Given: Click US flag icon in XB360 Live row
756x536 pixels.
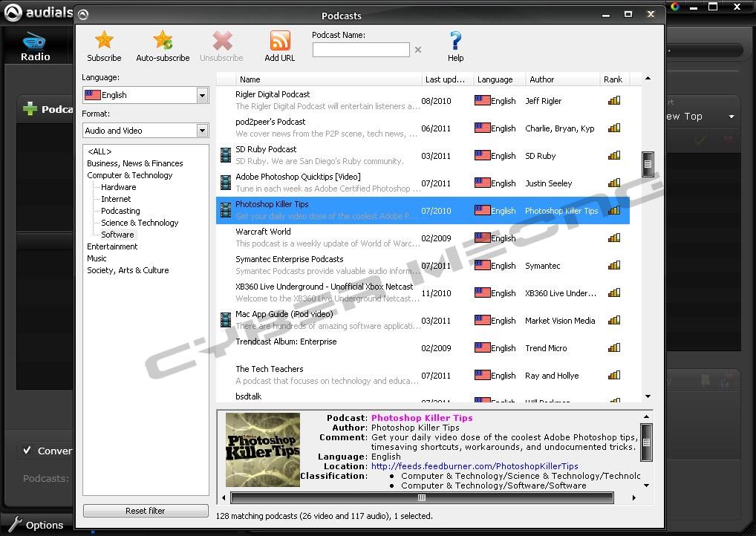Looking at the screenshot, I should click(x=482, y=292).
